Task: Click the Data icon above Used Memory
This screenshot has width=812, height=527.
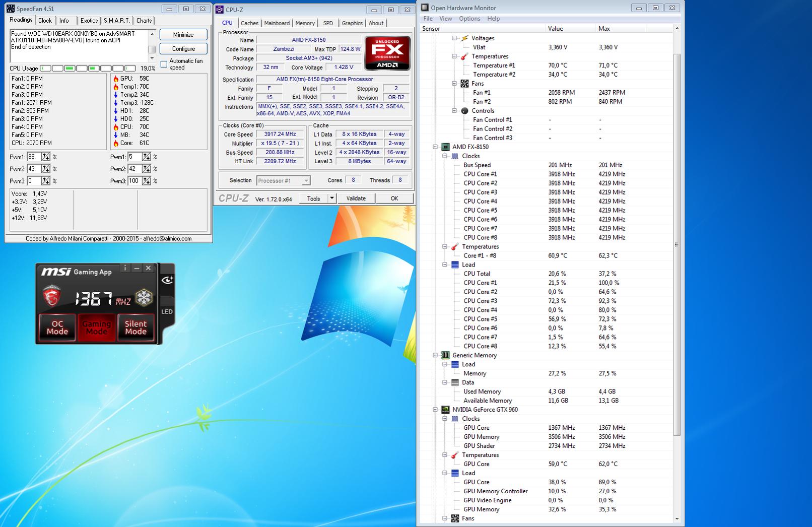Action: point(455,383)
